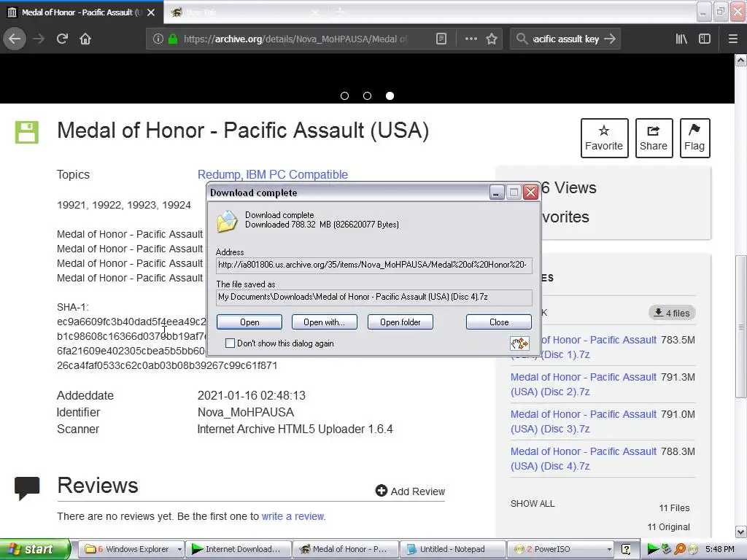Click Close button in download dialog

[x=499, y=322]
